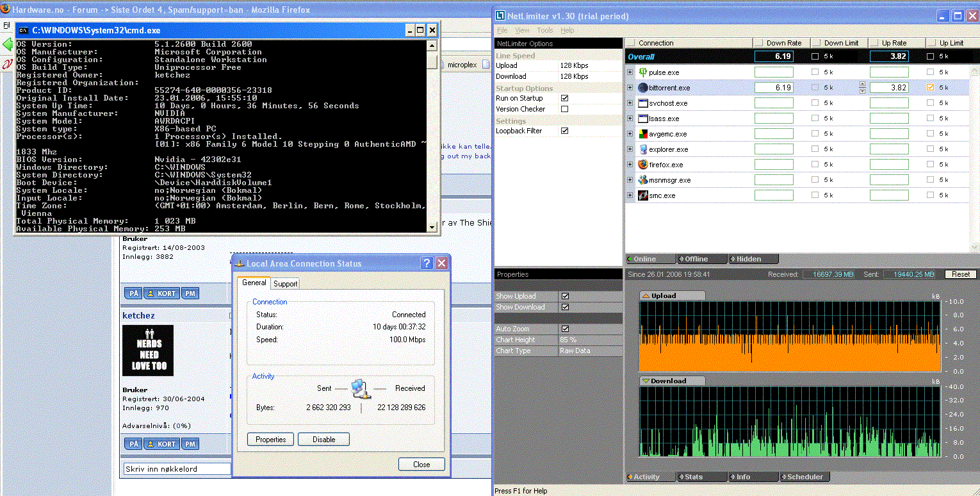Click the svchost.exe window icon
This screenshot has height=496, width=980.
643,103
